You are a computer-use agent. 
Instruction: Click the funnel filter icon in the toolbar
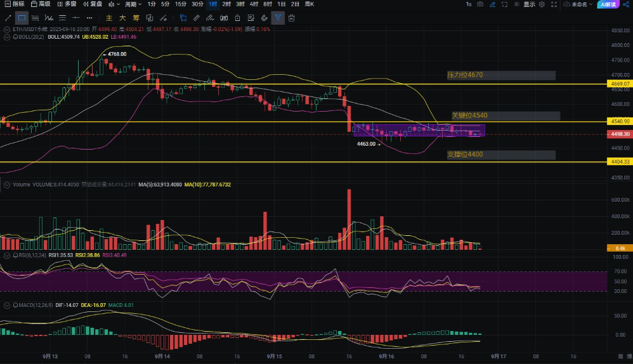(x=278, y=18)
